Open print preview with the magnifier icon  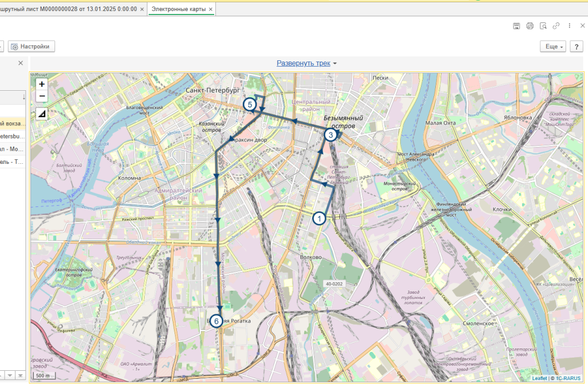543,26
